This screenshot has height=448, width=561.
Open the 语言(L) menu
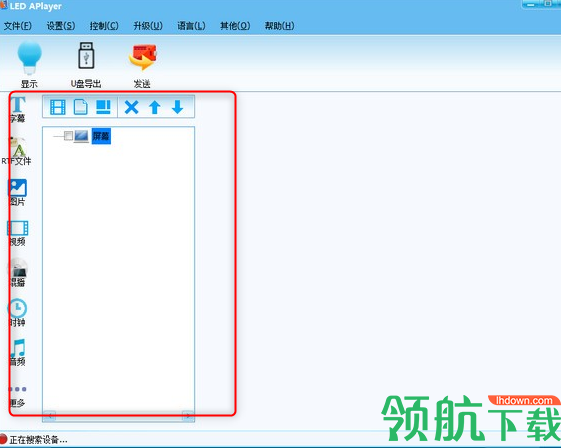tap(191, 26)
